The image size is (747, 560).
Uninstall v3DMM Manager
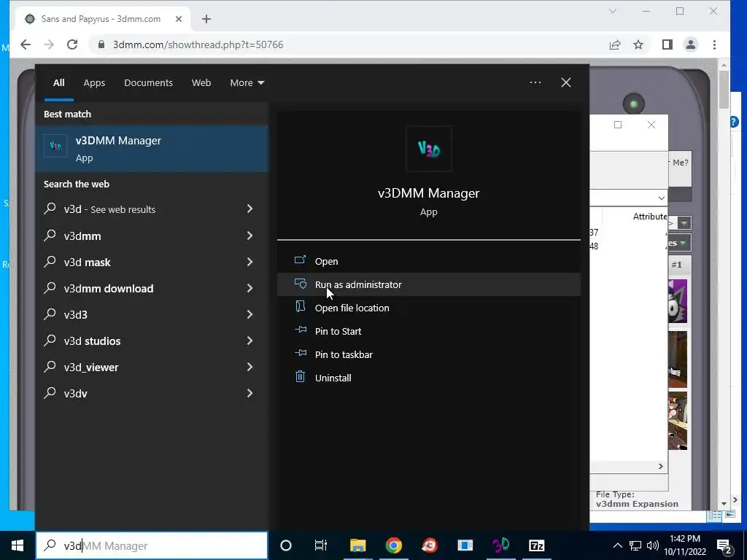click(428, 378)
